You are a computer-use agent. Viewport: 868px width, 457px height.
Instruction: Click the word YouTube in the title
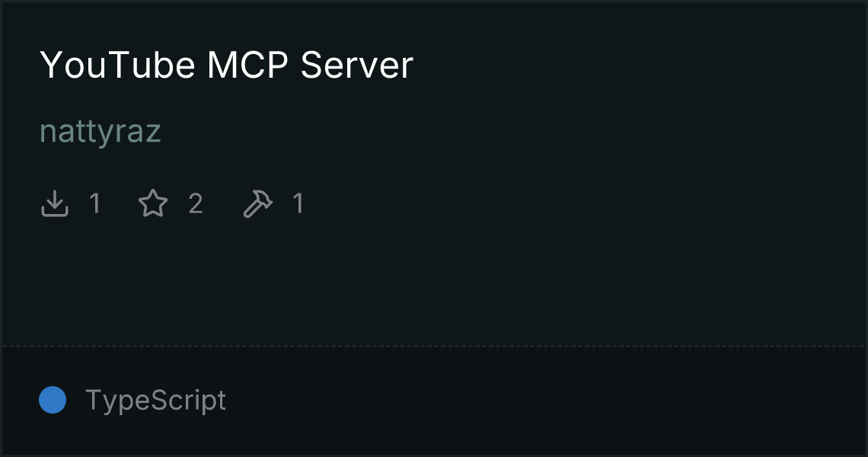tap(117, 65)
